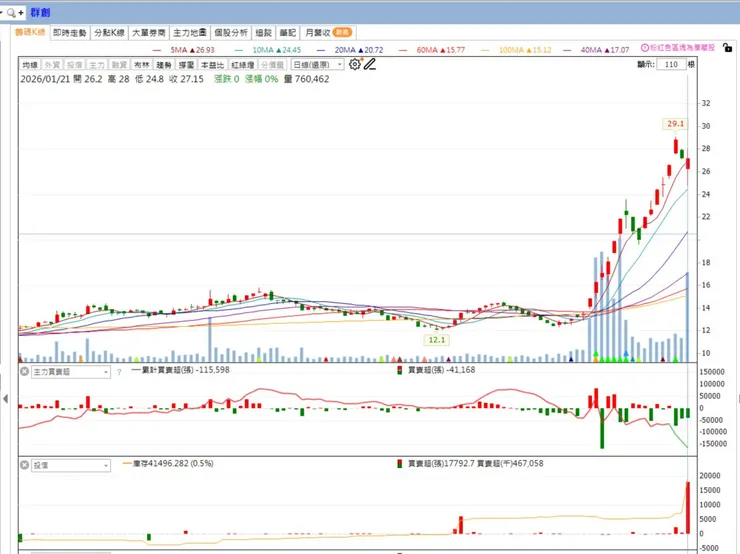This screenshot has width=740, height=554.
Task: Click the 60MA 15.77 legend value
Action: pyautogui.click(x=440, y=50)
